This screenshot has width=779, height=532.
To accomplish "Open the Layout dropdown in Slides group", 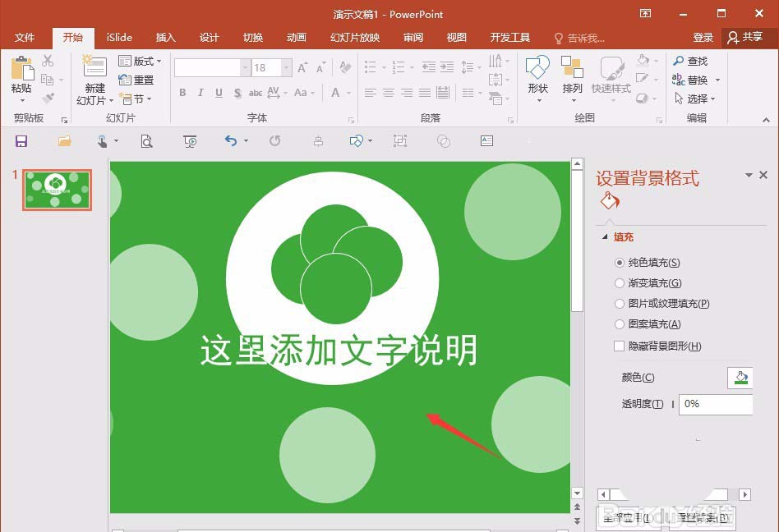I will (x=140, y=61).
